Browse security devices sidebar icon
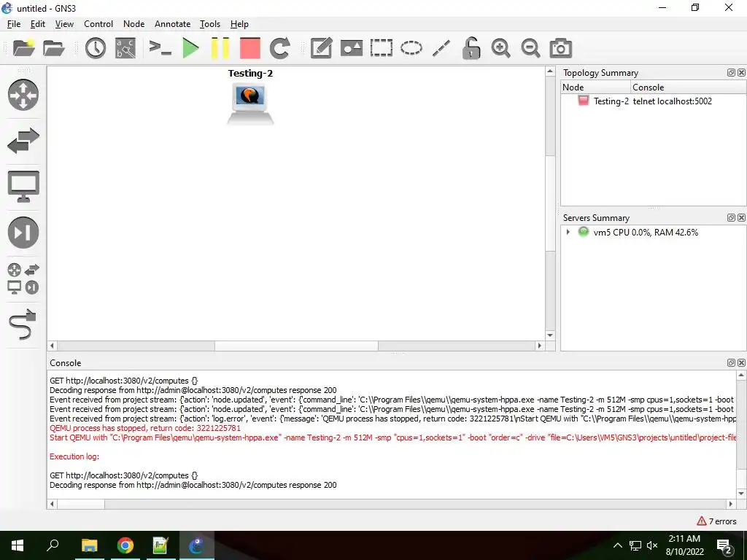Viewport: 747px width, 560px height. tap(23, 233)
